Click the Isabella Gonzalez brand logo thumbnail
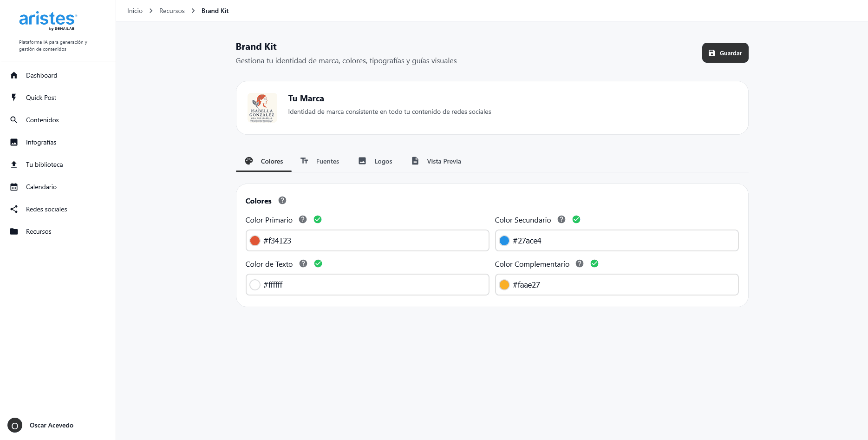Image resolution: width=868 pixels, height=440 pixels. (x=262, y=108)
